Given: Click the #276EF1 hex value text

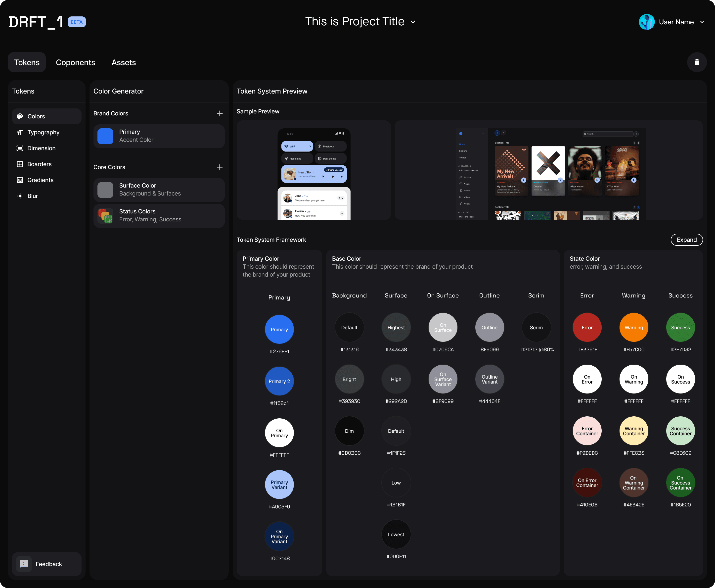Looking at the screenshot, I should 279,351.
